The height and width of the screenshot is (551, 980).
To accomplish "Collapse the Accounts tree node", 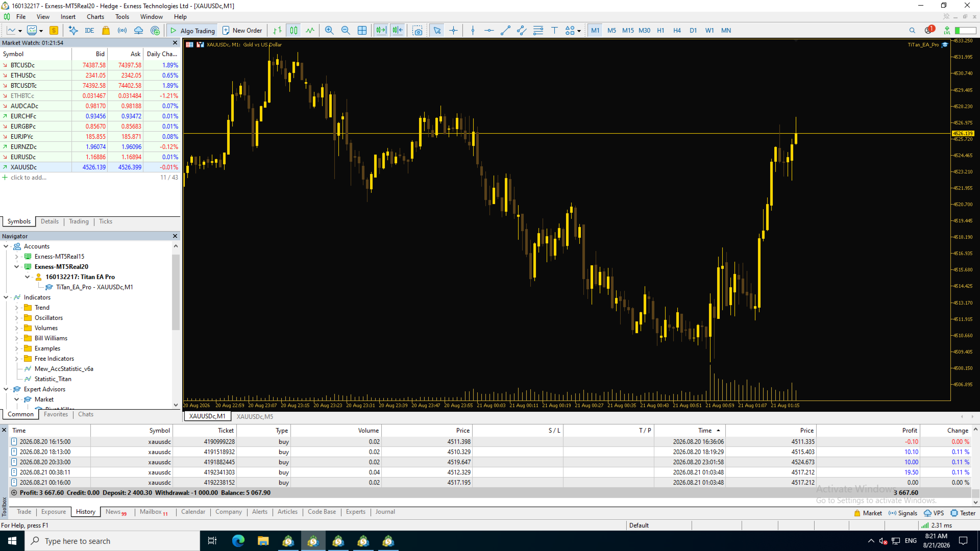I will click(x=6, y=246).
